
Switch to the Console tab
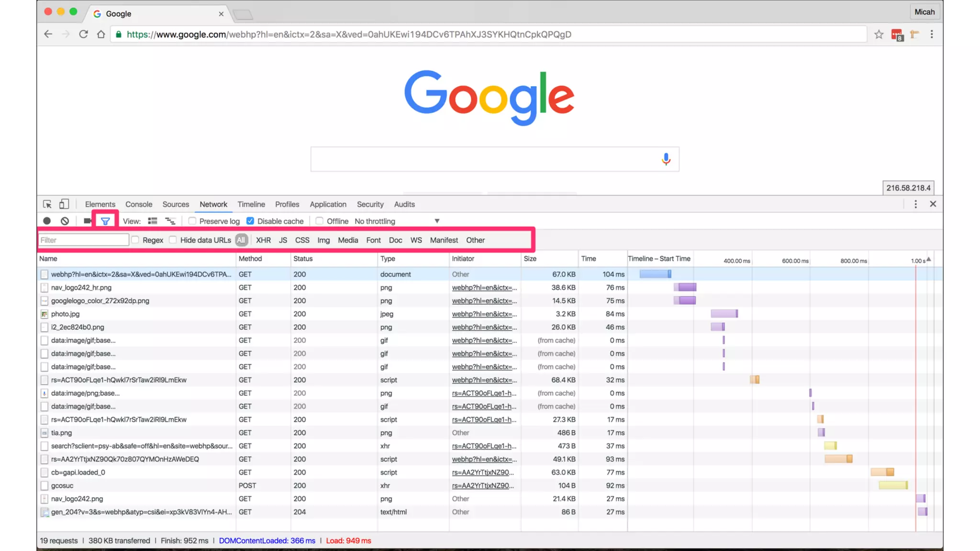[139, 204]
